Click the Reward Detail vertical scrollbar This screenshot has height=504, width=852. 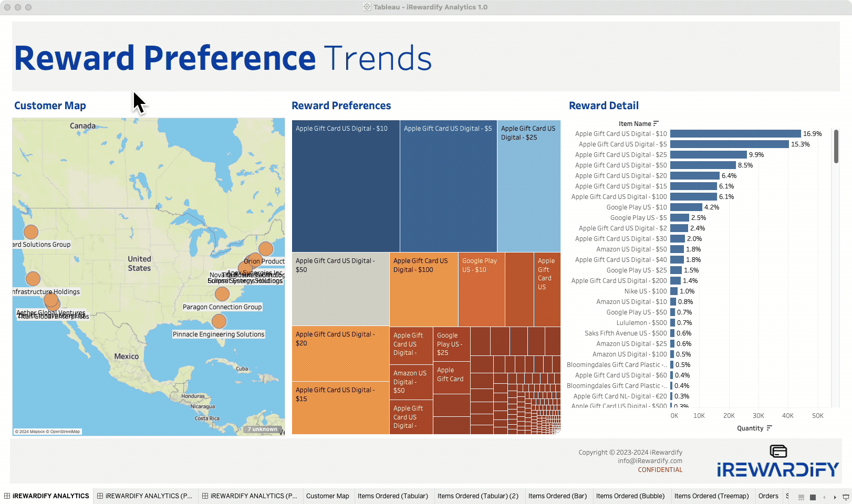(836, 147)
